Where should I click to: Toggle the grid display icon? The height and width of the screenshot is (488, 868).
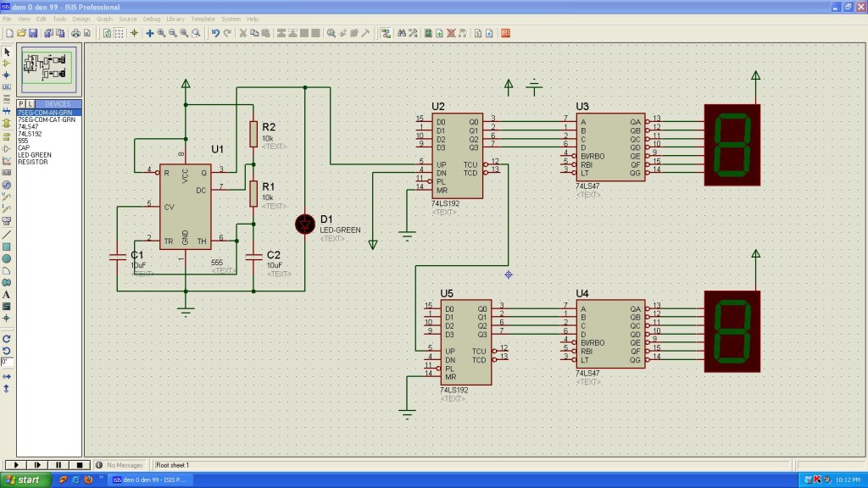click(x=119, y=33)
